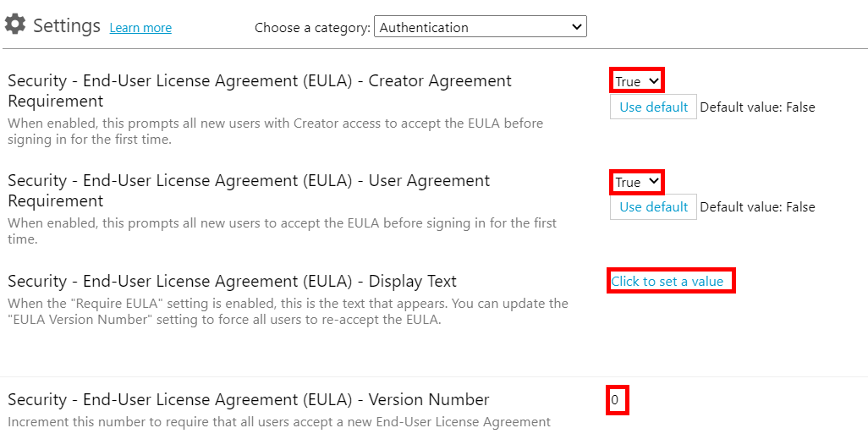Select the EULA Version Number value 0
The image size is (868, 439).
615,399
